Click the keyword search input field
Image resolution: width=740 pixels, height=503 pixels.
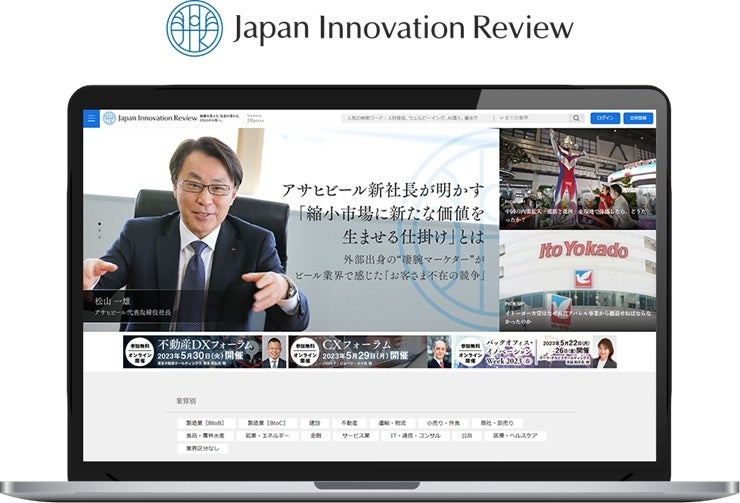(x=417, y=118)
